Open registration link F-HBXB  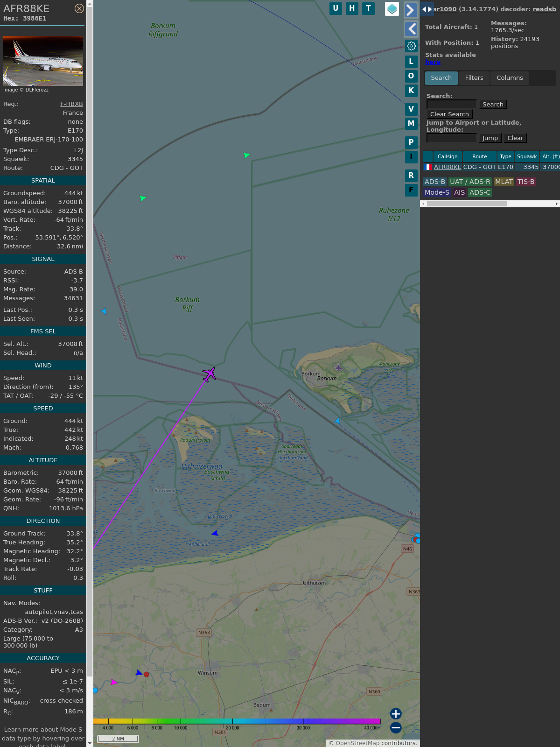click(71, 104)
